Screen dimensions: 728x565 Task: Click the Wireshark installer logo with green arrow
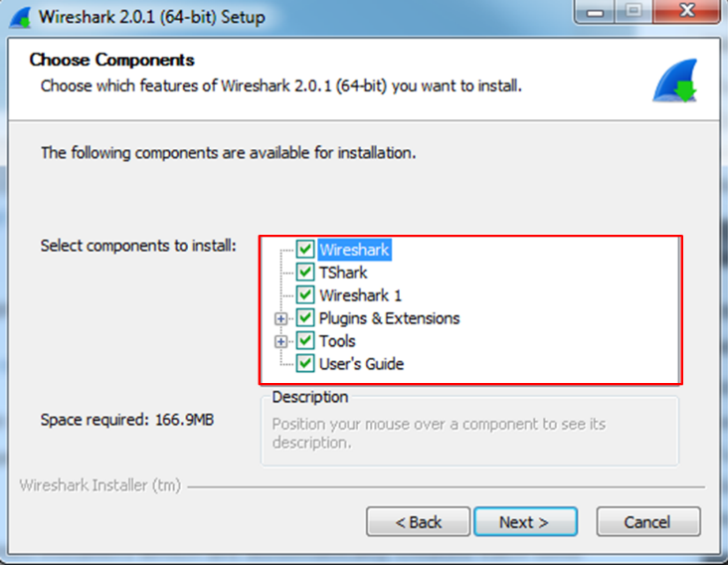[x=675, y=81]
